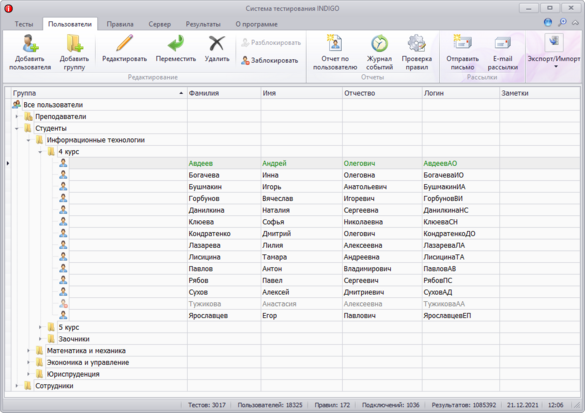Sort by the Фамилия column header
The image size is (585, 413).
223,93
